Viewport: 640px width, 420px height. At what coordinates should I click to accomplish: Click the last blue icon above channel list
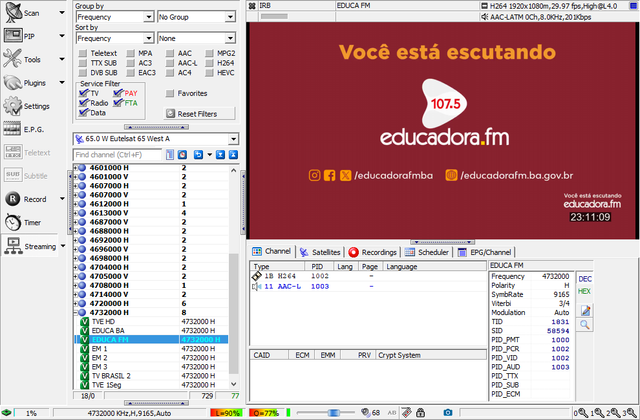[x=233, y=155]
